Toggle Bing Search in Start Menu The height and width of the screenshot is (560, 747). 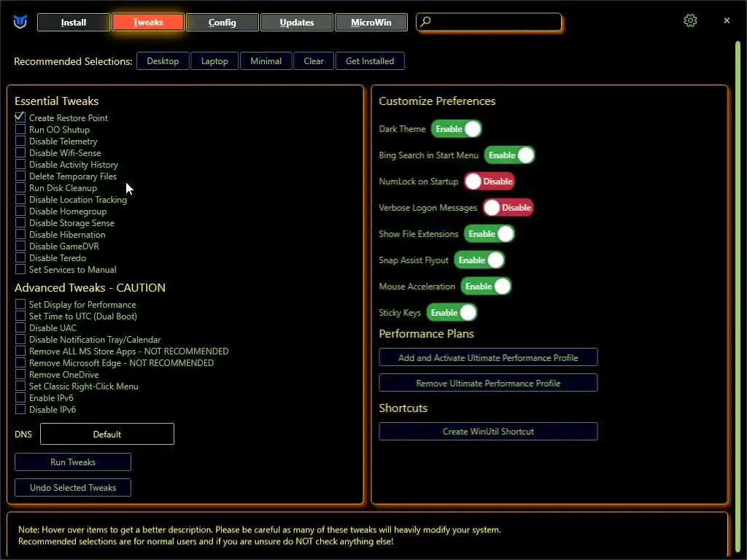pyautogui.click(x=509, y=155)
